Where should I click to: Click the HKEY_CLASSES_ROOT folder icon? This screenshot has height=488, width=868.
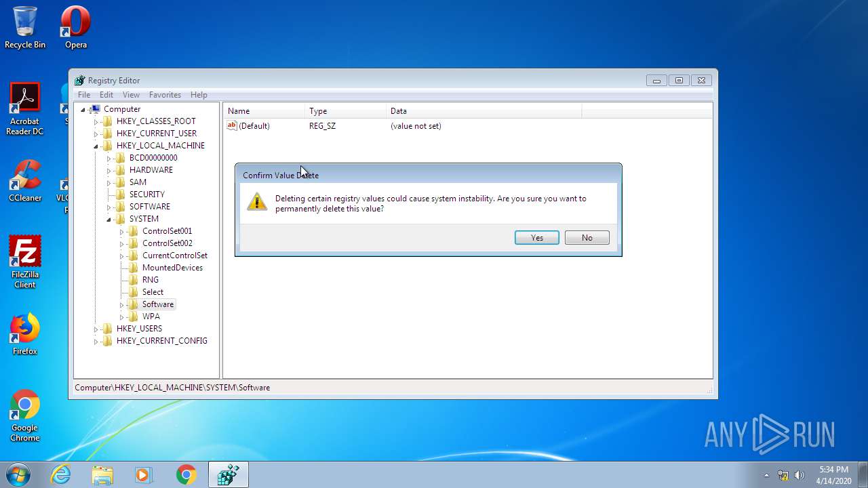[x=107, y=121]
